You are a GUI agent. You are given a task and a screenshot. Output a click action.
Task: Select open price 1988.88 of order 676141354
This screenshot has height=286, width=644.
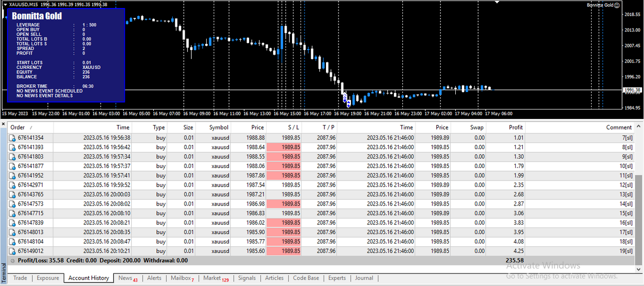[x=256, y=137]
